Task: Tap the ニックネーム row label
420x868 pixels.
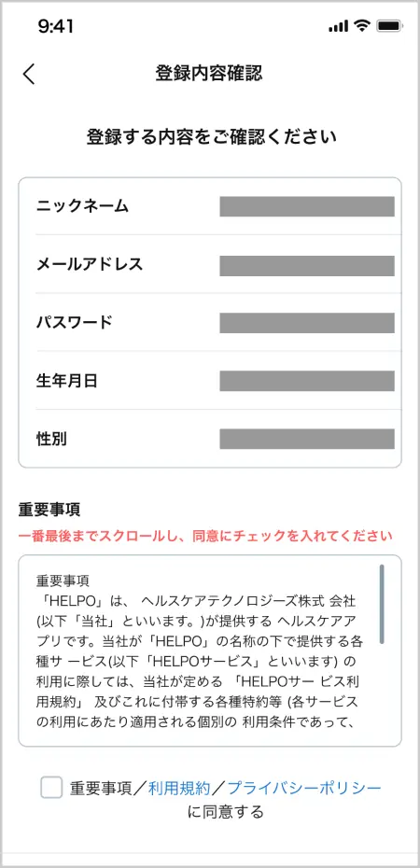Action: click(82, 206)
